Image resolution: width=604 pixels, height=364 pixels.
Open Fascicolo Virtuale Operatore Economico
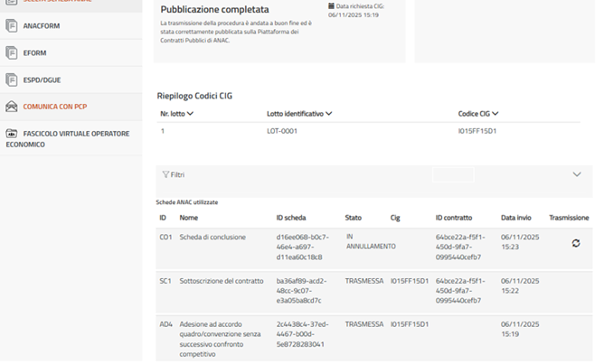[75, 138]
